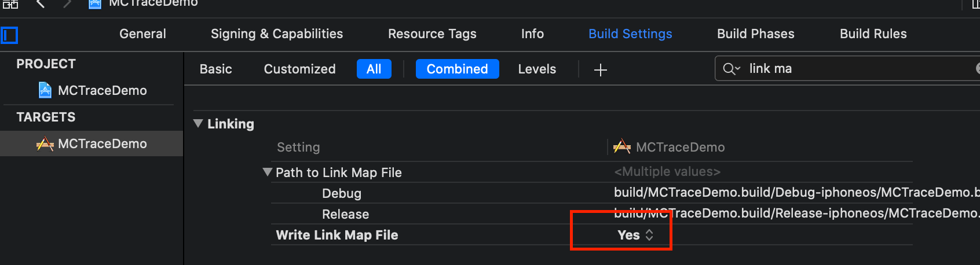Open search options magnifier icon
The height and width of the screenshot is (265, 980).
[732, 69]
